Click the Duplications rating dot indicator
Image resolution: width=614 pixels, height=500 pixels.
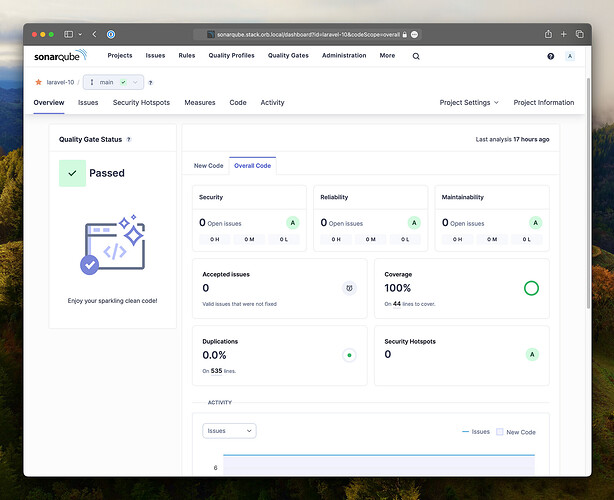(x=349, y=354)
